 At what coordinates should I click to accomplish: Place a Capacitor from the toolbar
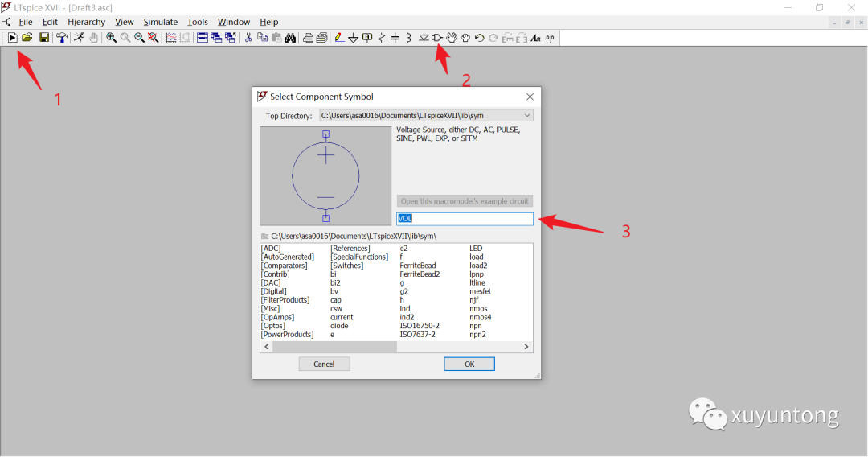[x=395, y=38]
